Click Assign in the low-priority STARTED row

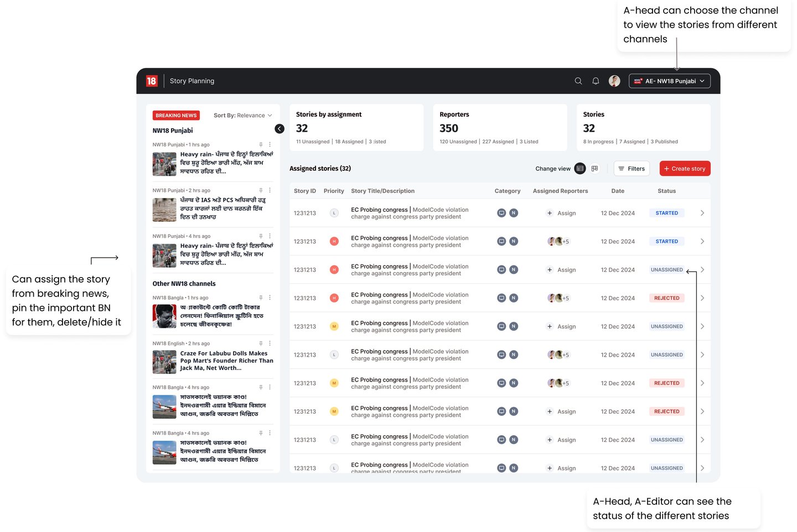pyautogui.click(x=561, y=213)
